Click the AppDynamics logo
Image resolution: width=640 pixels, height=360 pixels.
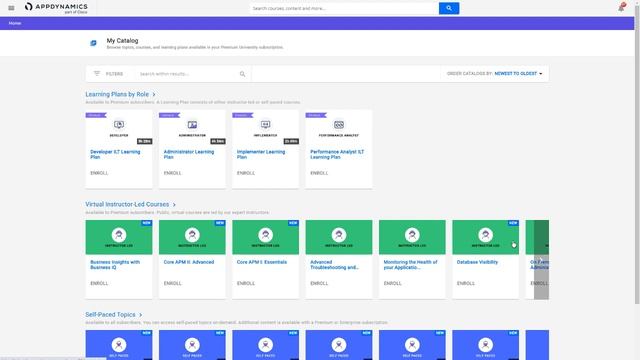(56, 8)
